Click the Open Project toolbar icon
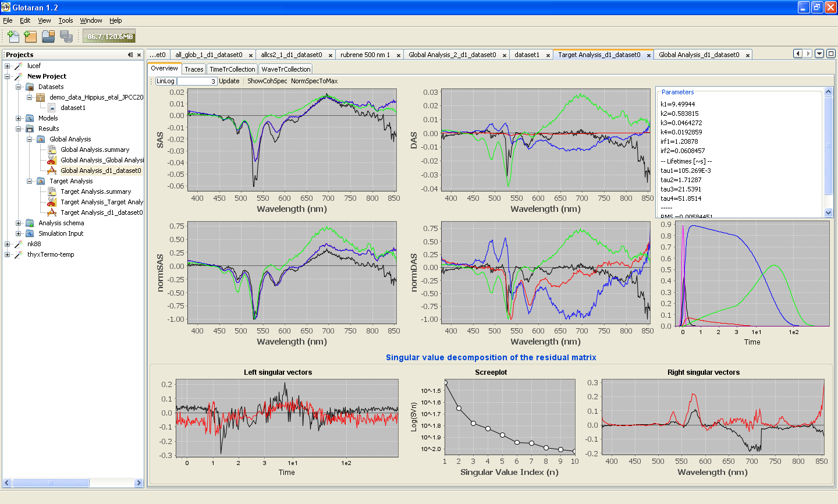The image size is (838, 504). [x=48, y=37]
